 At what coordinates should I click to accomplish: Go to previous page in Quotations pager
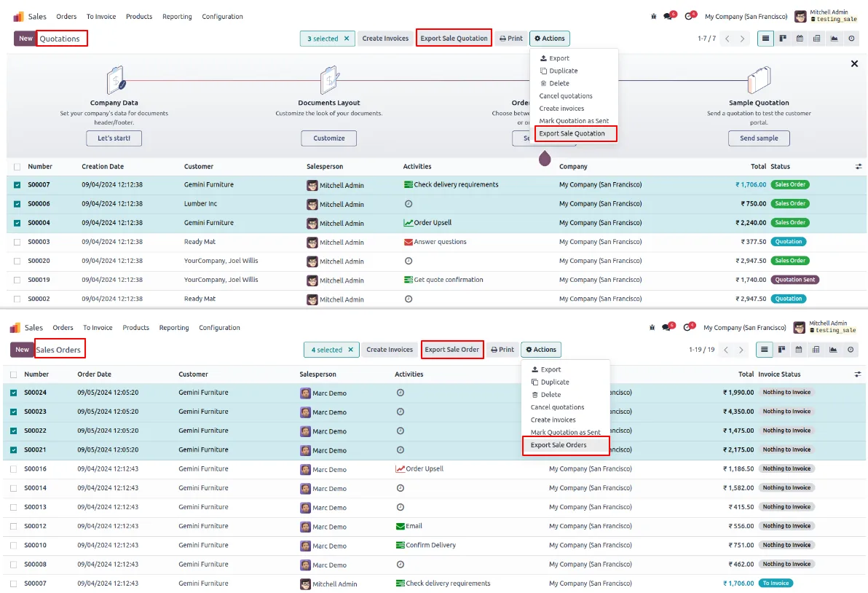click(727, 39)
